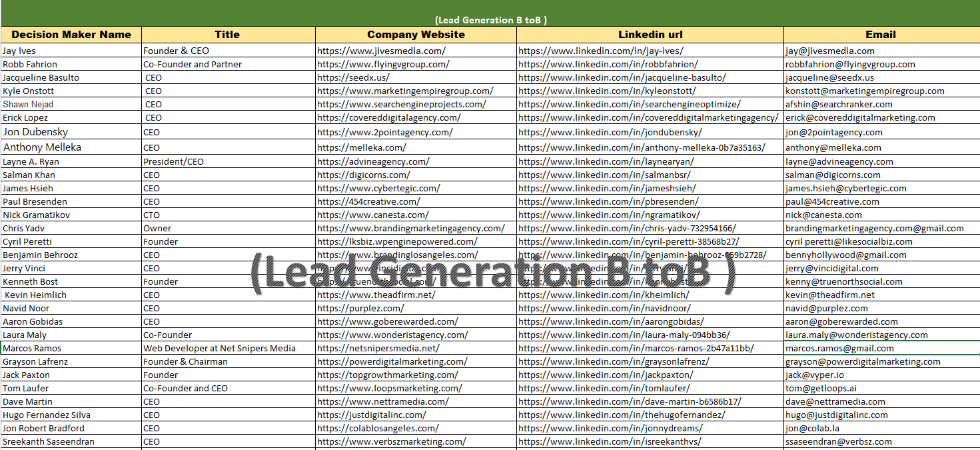The height and width of the screenshot is (450, 980).
Task: Click the 454creative.com website cell
Action: click(416, 201)
